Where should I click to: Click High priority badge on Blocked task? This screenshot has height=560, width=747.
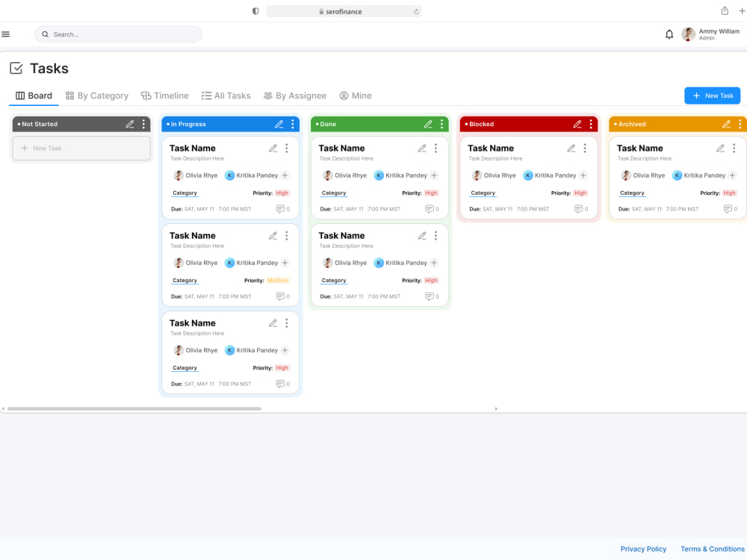[580, 193]
